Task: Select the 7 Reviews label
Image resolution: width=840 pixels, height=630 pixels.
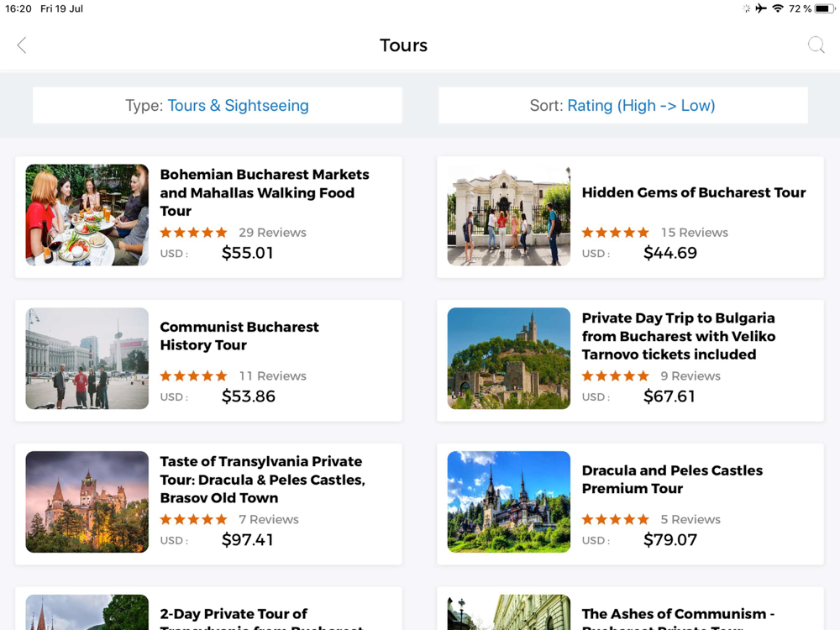Action: pos(269,520)
